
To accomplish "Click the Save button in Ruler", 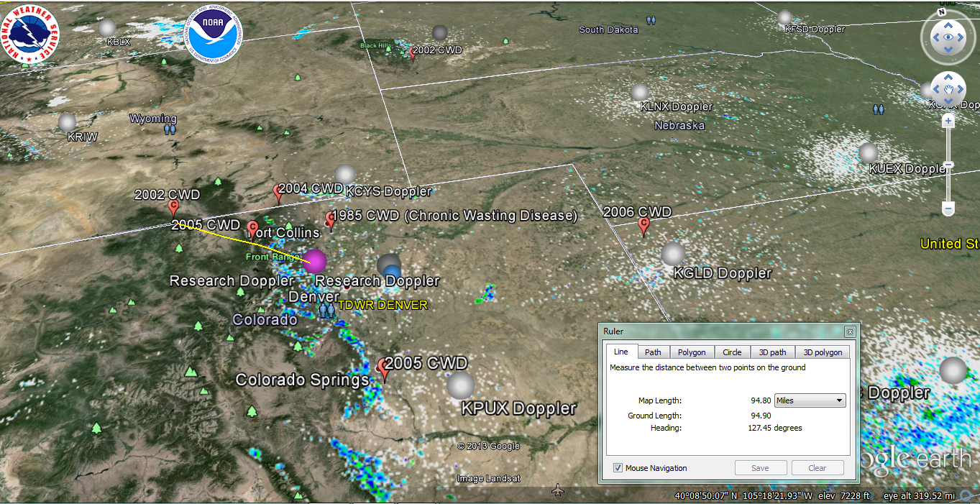I will point(760,468).
